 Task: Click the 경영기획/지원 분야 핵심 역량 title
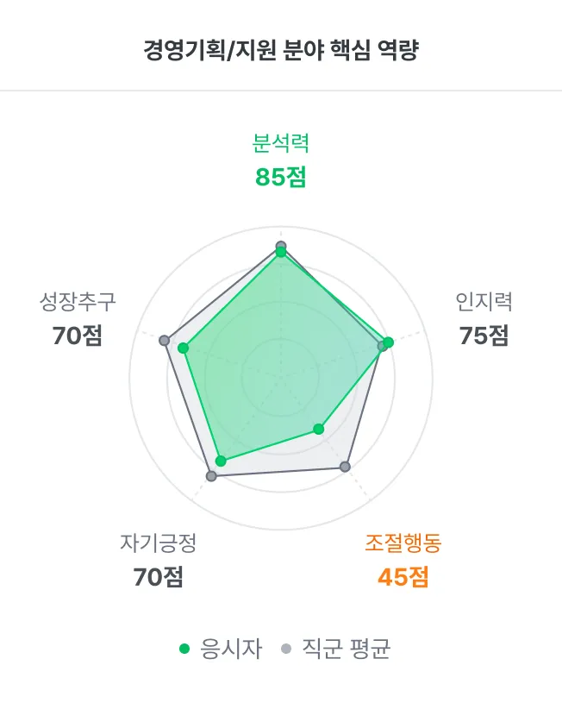pyautogui.click(x=281, y=49)
